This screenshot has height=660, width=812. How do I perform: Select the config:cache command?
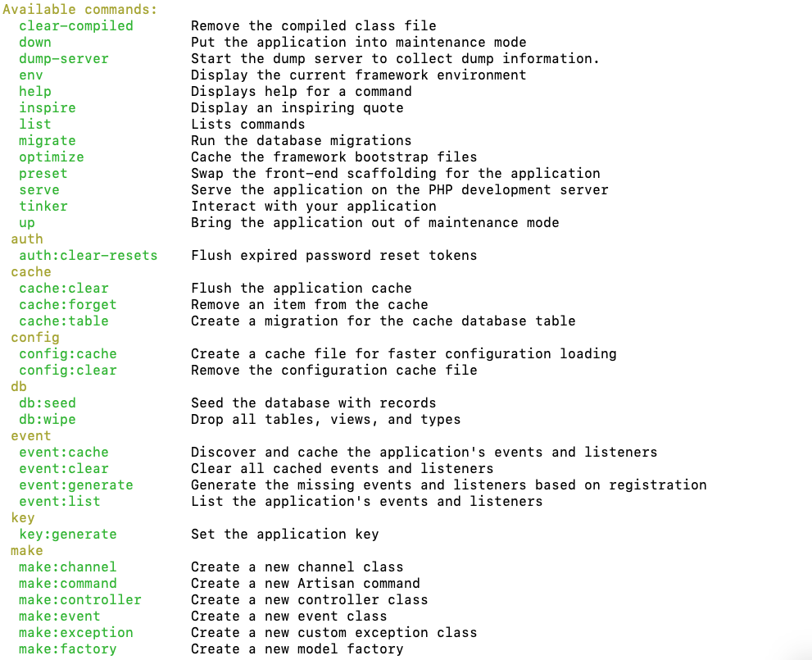[68, 354]
